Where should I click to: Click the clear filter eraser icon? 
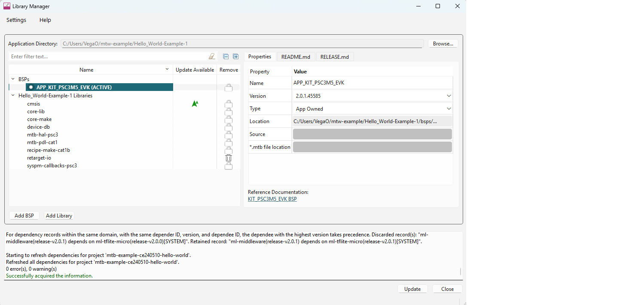click(x=211, y=57)
